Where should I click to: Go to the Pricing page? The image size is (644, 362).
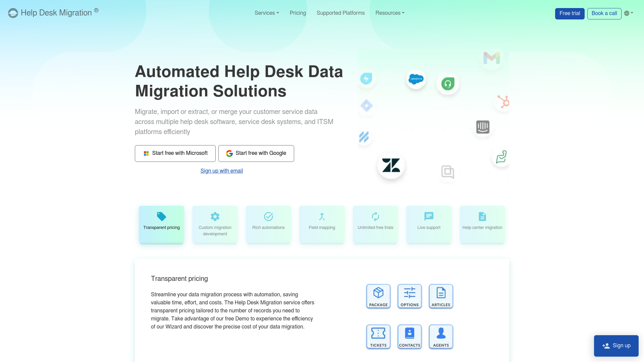(298, 13)
